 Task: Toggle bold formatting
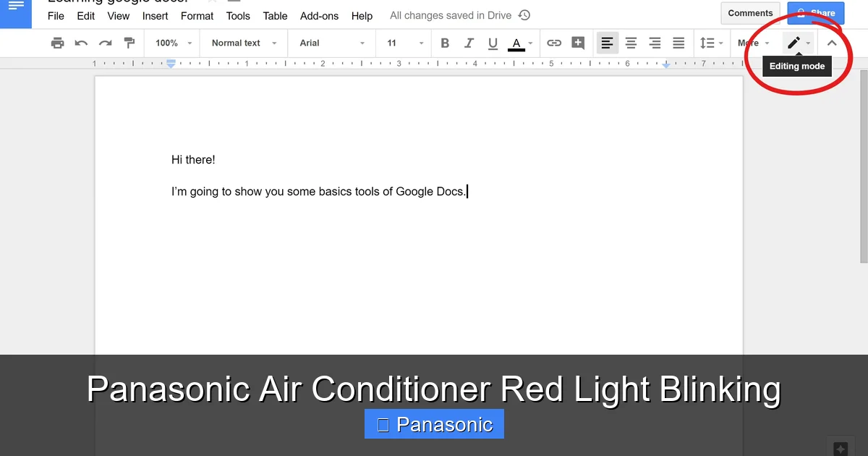(445, 43)
